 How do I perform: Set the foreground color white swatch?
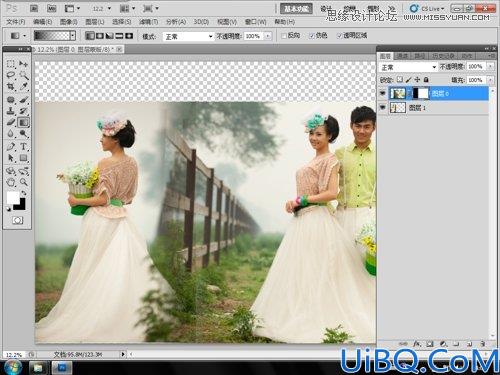(x=13, y=198)
